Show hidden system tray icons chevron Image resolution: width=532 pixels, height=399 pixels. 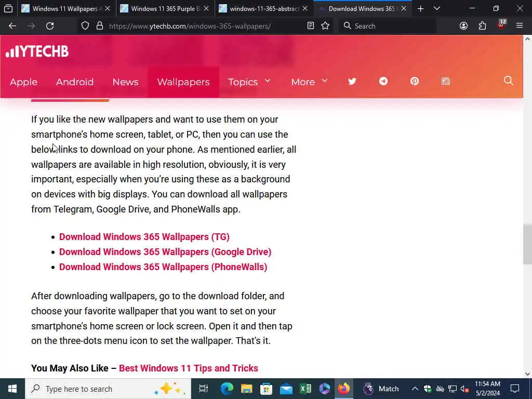click(x=415, y=389)
